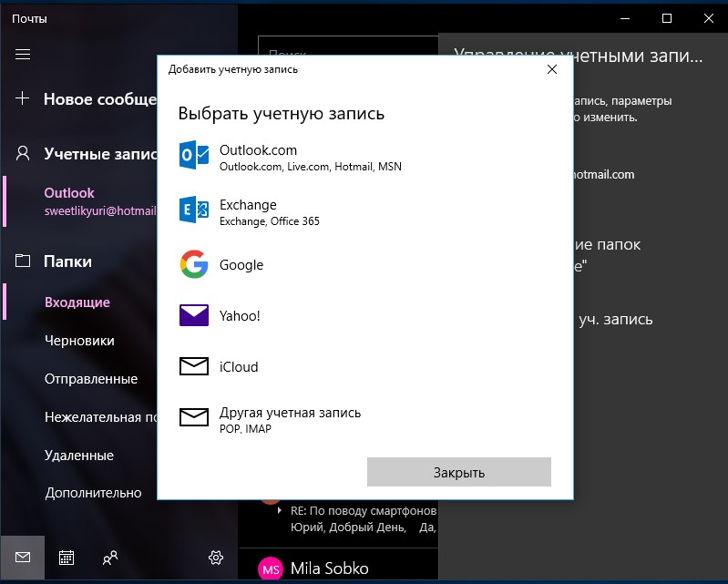Image resolution: width=728 pixels, height=584 pixels.
Task: Click the other account envelope icon
Action: click(x=193, y=417)
